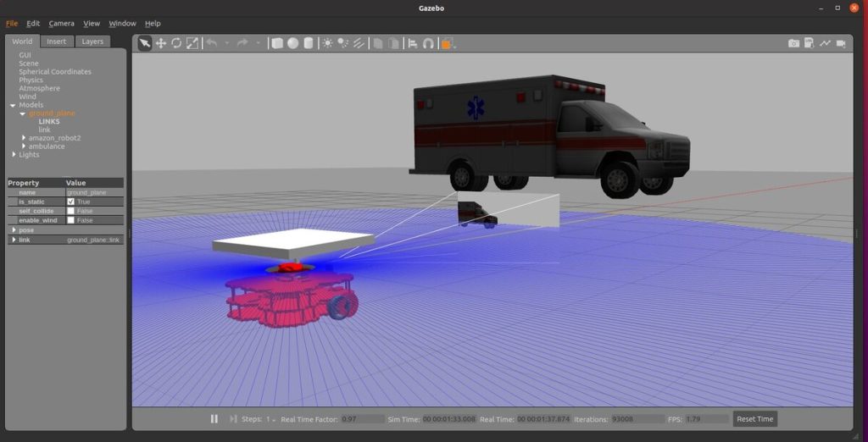
Task: Activate the rotate mode tool
Action: click(176, 43)
